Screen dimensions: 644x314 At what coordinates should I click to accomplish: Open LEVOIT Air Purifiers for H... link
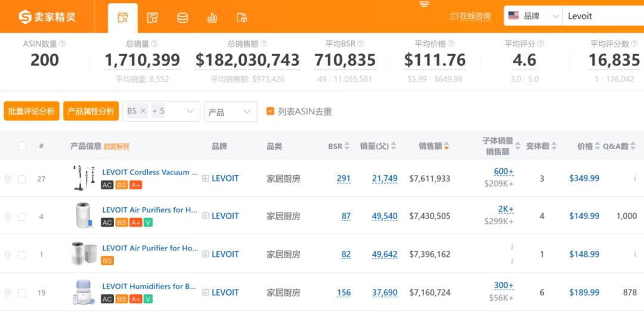150,210
